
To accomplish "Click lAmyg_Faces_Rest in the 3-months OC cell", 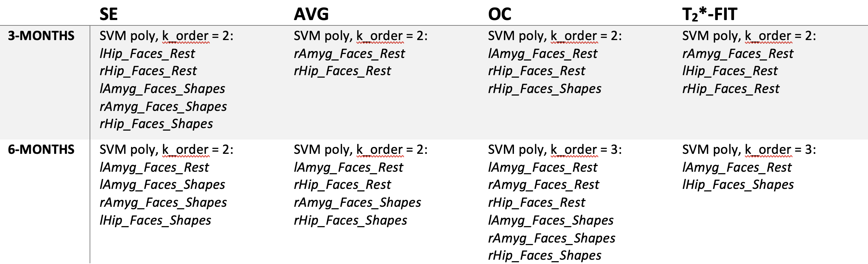I will [543, 54].
